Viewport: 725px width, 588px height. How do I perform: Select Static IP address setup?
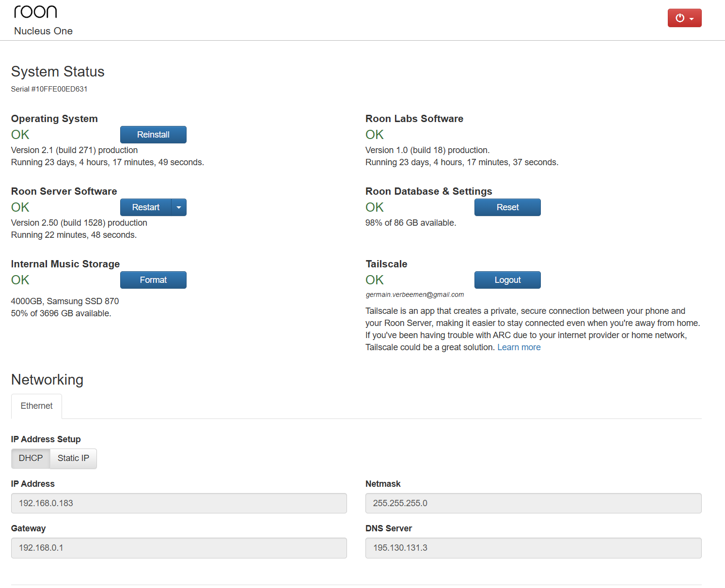click(73, 458)
